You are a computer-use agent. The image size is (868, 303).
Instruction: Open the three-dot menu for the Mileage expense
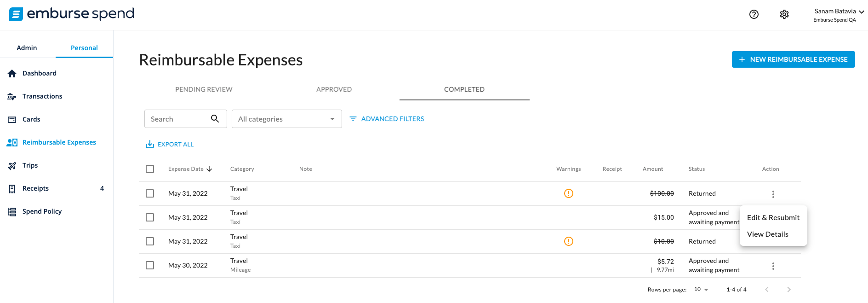(x=773, y=266)
